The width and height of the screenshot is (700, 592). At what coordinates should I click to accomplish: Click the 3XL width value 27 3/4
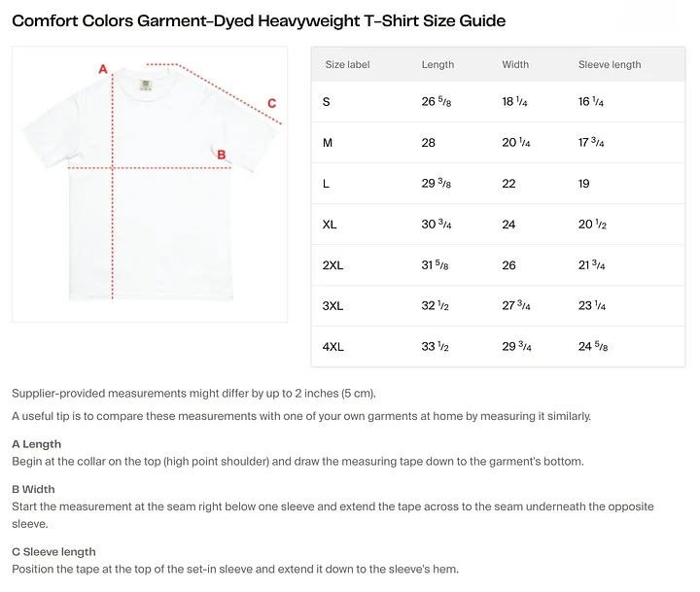pos(516,306)
